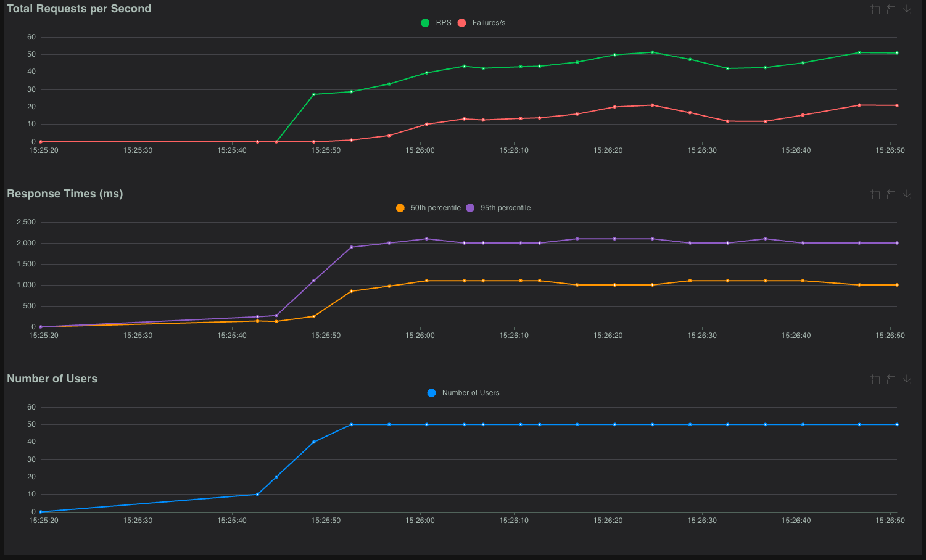Toggle the RPS series legend label
The image size is (926, 560).
tap(443, 23)
